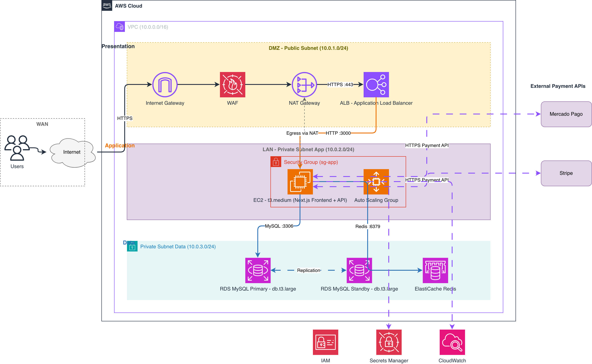Screen dimensions: 592x364
Task: Click the 'AWS Cloud' title text
Action: pyautogui.click(x=129, y=6)
